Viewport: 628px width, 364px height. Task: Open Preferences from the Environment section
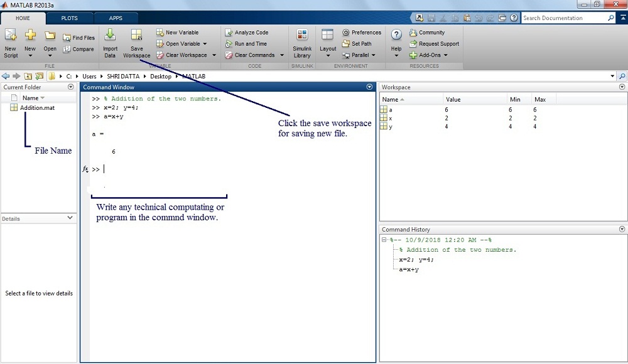click(346, 33)
